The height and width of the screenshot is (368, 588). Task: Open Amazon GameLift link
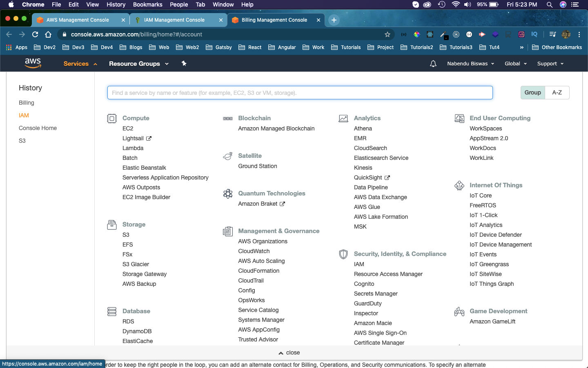point(492,321)
